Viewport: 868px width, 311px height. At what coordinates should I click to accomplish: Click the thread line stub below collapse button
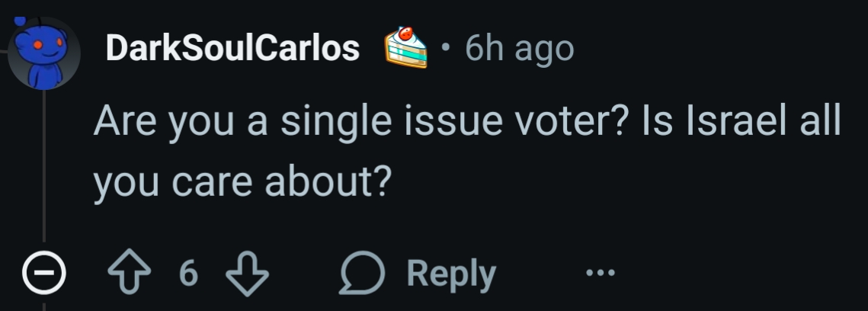(x=43, y=303)
